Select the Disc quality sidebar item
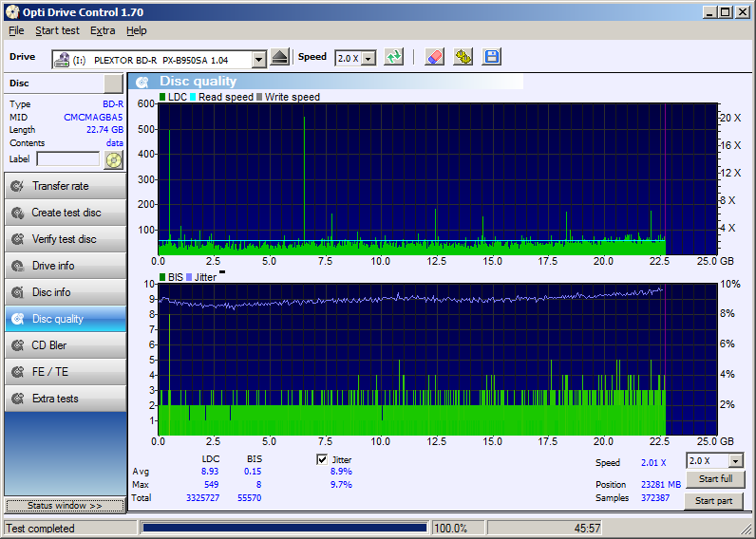 [x=66, y=319]
